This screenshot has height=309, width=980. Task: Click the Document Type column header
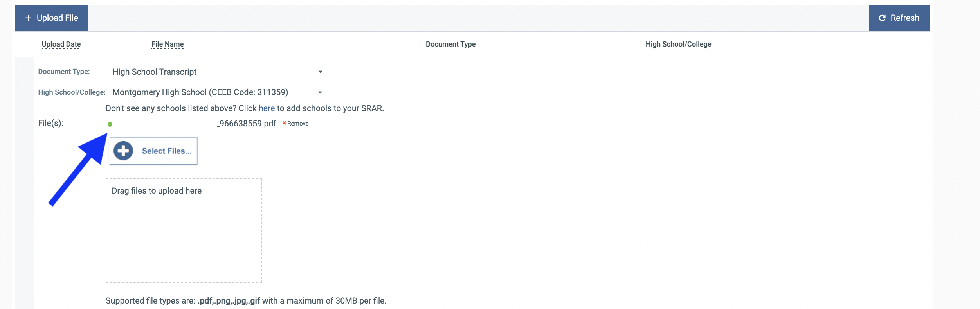[x=450, y=44]
